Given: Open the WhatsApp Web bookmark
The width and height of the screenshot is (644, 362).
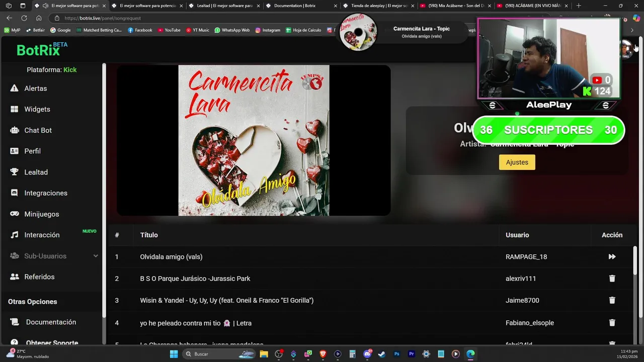Looking at the screenshot, I should 231,30.
